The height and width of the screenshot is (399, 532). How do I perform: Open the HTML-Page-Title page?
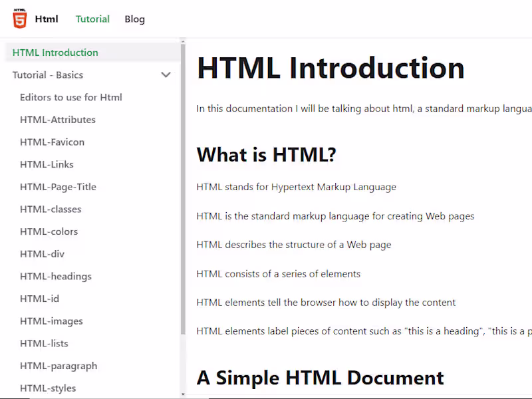click(x=58, y=187)
